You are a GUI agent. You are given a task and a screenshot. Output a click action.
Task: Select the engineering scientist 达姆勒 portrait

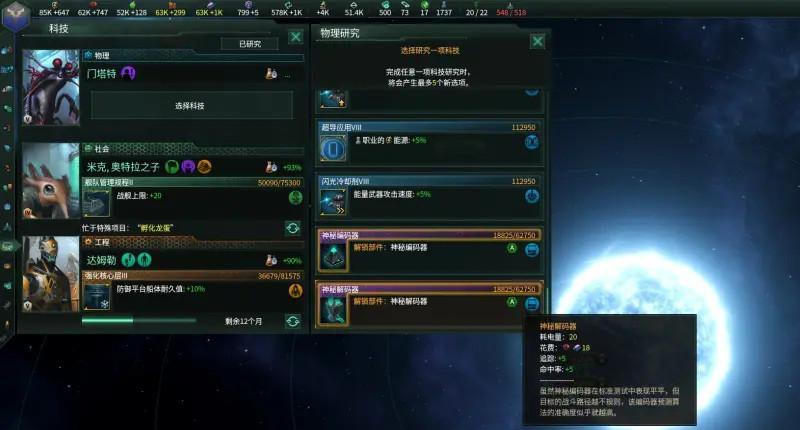(51, 273)
